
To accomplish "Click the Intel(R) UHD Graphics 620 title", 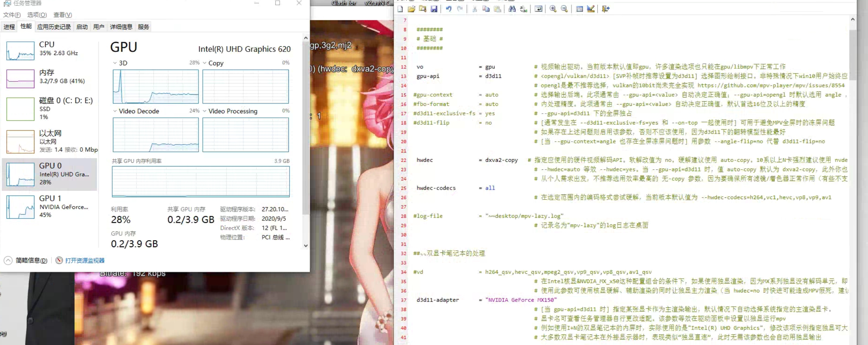I will pyautogui.click(x=244, y=49).
